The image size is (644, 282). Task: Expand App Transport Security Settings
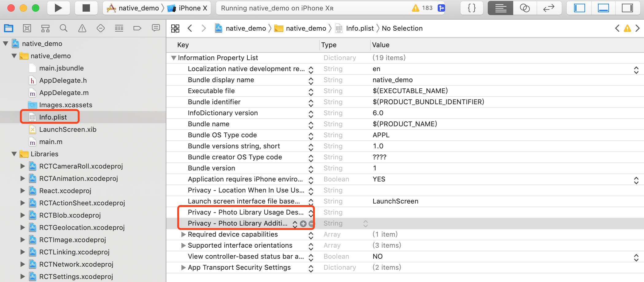184,267
